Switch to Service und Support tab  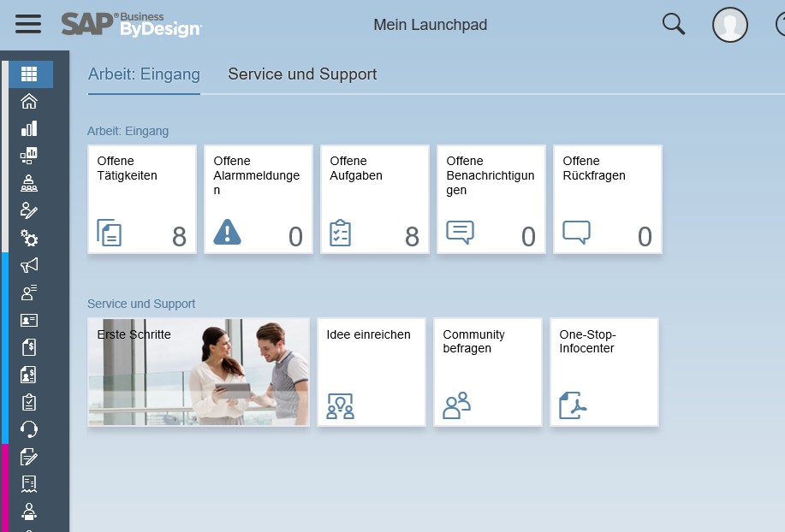[x=302, y=74]
